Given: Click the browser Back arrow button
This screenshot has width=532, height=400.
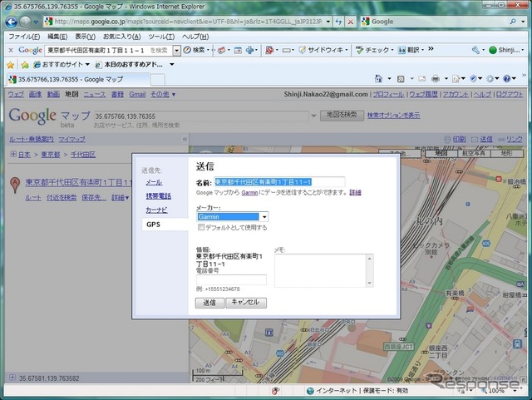Looking at the screenshot, I should coord(11,22).
